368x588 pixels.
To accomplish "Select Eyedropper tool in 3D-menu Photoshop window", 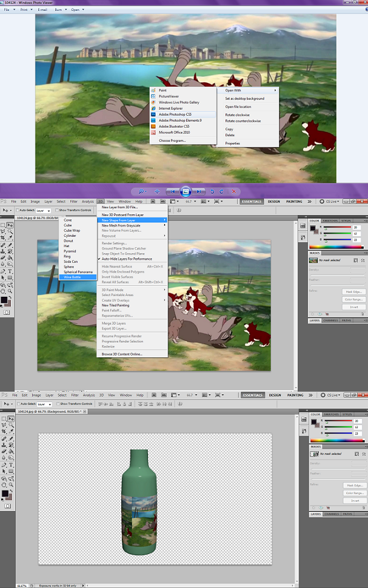I will tap(10, 238).
